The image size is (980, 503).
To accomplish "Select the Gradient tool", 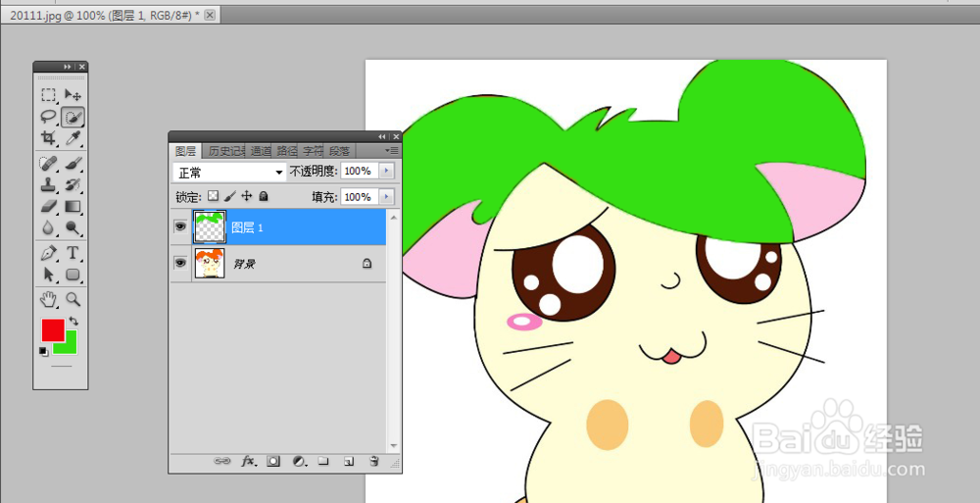I will pyautogui.click(x=73, y=207).
